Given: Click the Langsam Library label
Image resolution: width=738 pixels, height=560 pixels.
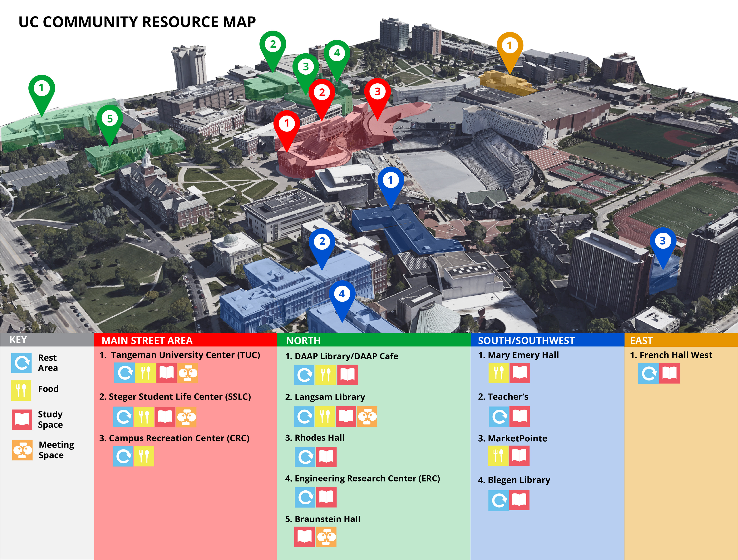Looking at the screenshot, I should pos(330,397).
